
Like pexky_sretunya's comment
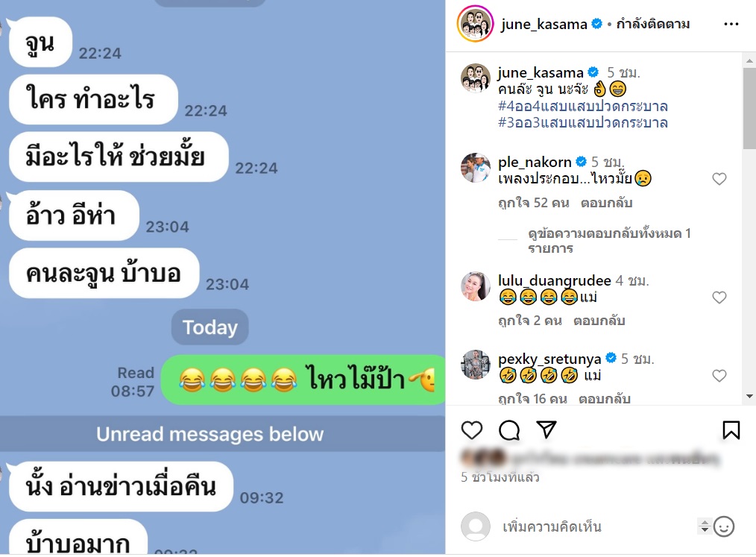(x=719, y=376)
